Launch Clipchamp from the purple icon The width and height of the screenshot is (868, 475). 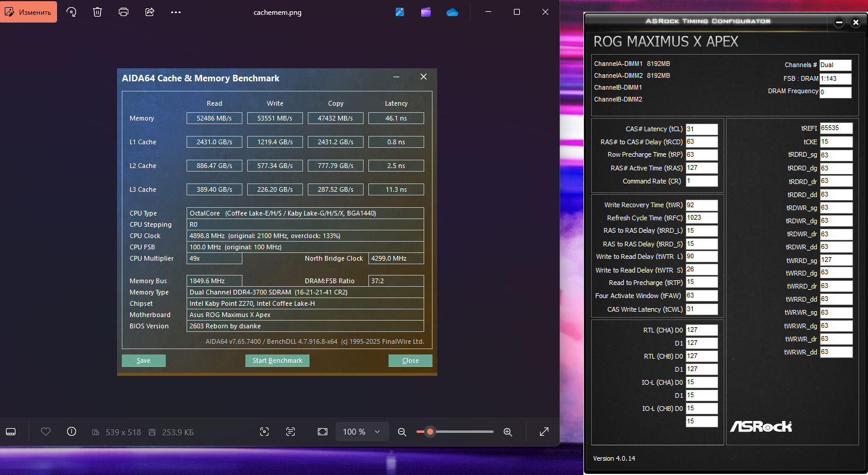pos(426,12)
